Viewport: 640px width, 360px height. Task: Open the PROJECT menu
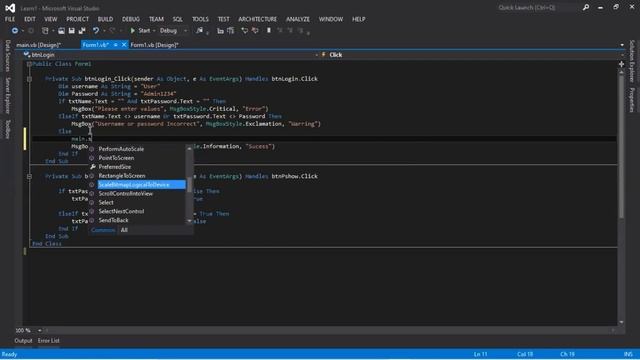pos(78,19)
